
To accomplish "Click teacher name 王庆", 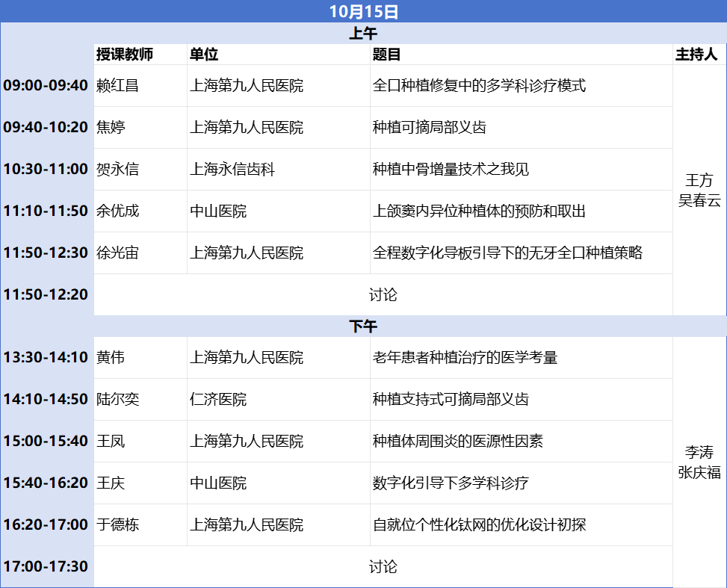I will pyautogui.click(x=111, y=483).
